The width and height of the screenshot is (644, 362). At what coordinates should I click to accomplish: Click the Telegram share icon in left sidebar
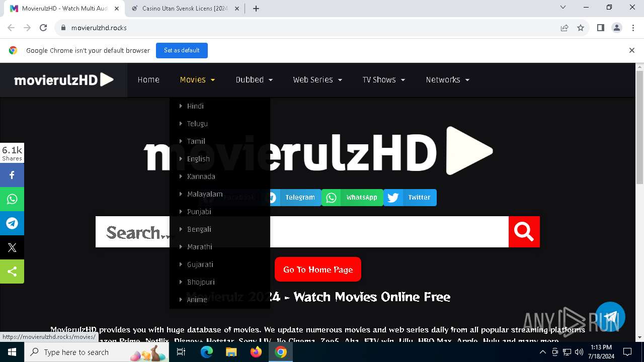tap(12, 223)
